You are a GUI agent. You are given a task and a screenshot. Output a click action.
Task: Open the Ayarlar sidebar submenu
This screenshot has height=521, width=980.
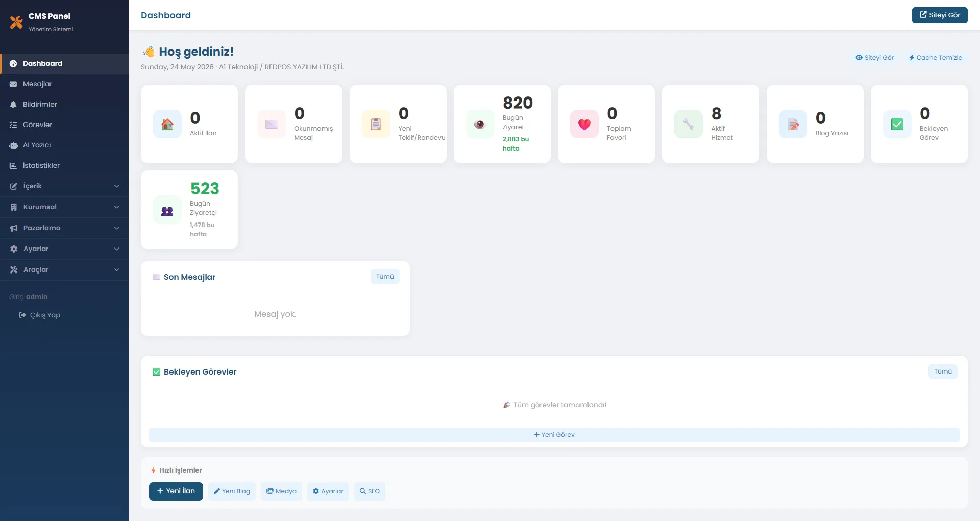click(64, 249)
